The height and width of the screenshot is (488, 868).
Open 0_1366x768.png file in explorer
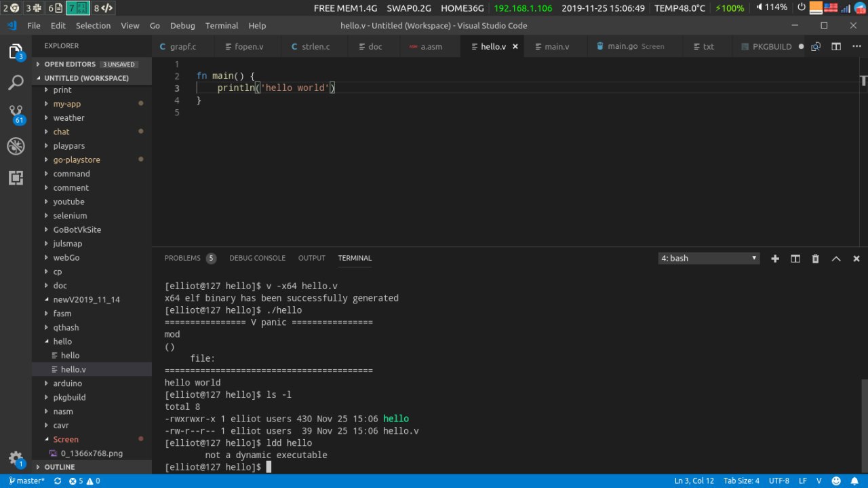92,453
